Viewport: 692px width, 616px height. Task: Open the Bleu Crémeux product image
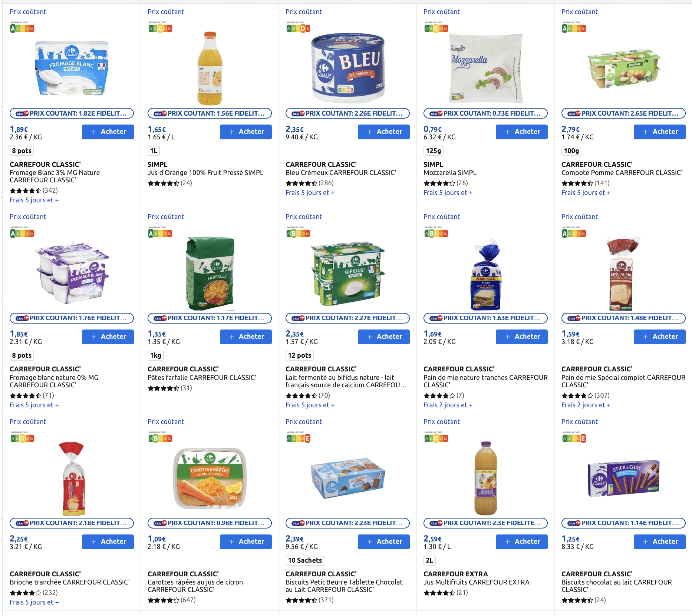point(347,68)
